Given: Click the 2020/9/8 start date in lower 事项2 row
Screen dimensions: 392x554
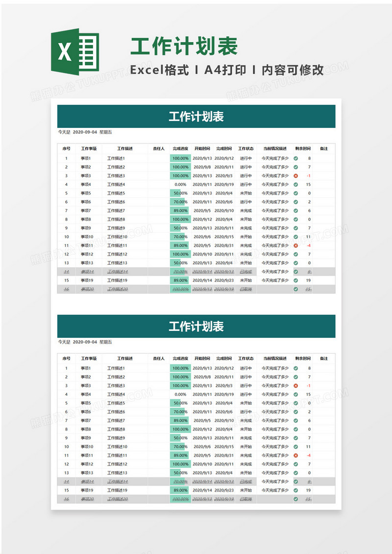Looking at the screenshot, I should (202, 377).
